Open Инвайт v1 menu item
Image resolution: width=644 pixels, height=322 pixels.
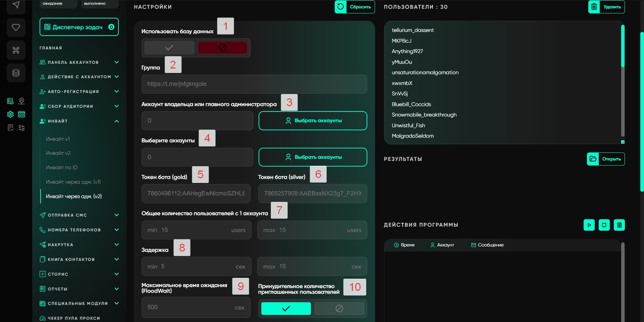[58, 139]
